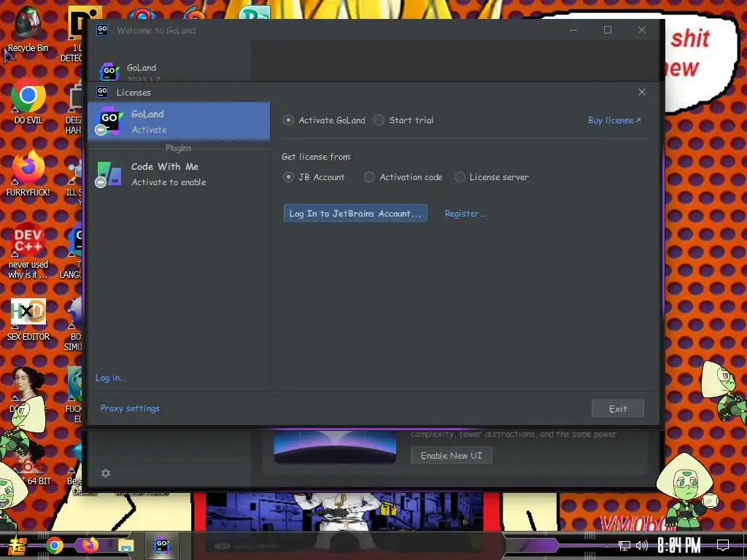Click Enable New UI button in Welcome window
This screenshot has height=560, width=747.
[451, 455]
